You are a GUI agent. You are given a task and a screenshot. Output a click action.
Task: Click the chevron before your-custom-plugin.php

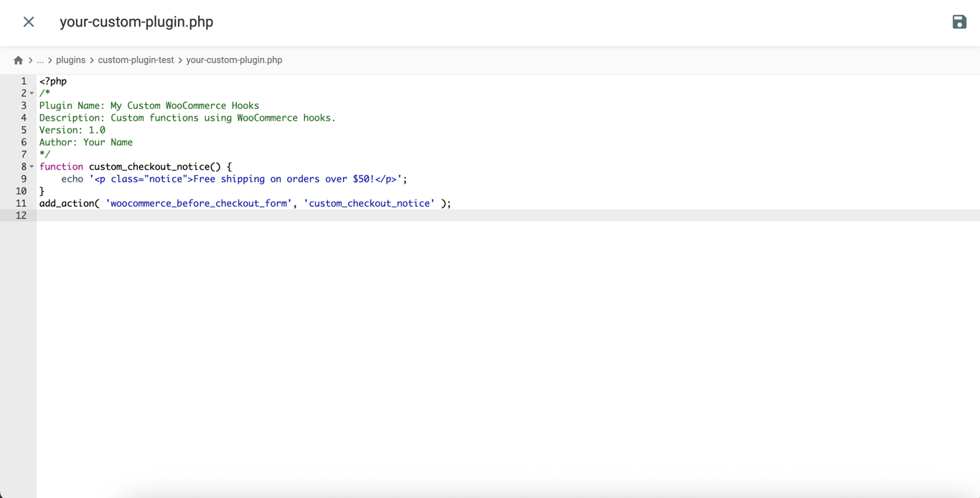(179, 60)
